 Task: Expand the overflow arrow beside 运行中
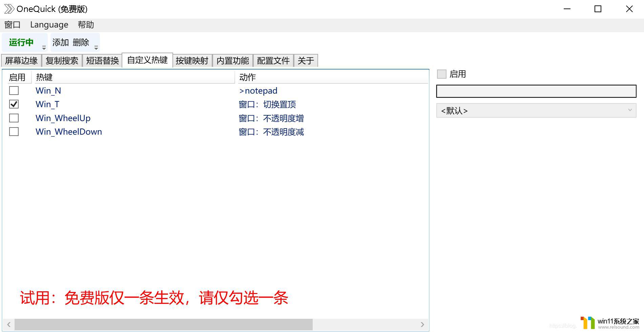(x=44, y=47)
